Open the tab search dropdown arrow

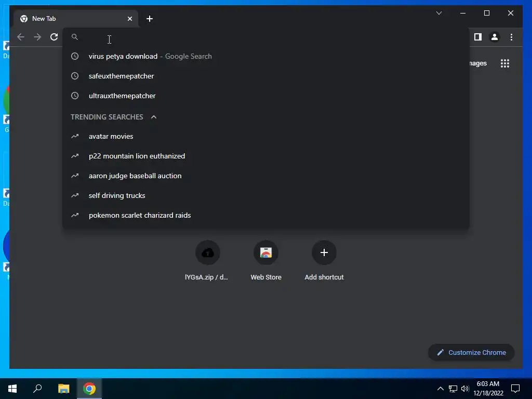(438, 13)
